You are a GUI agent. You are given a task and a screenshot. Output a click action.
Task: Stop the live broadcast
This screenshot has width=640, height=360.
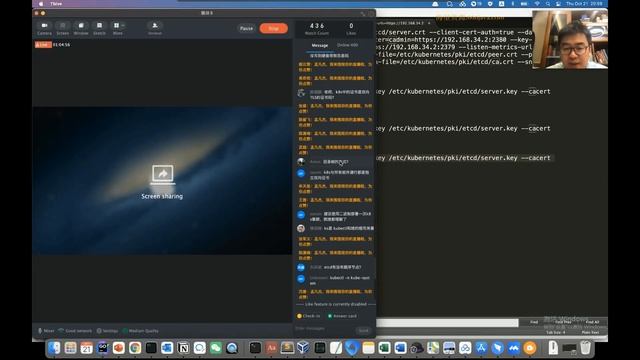tap(273, 28)
